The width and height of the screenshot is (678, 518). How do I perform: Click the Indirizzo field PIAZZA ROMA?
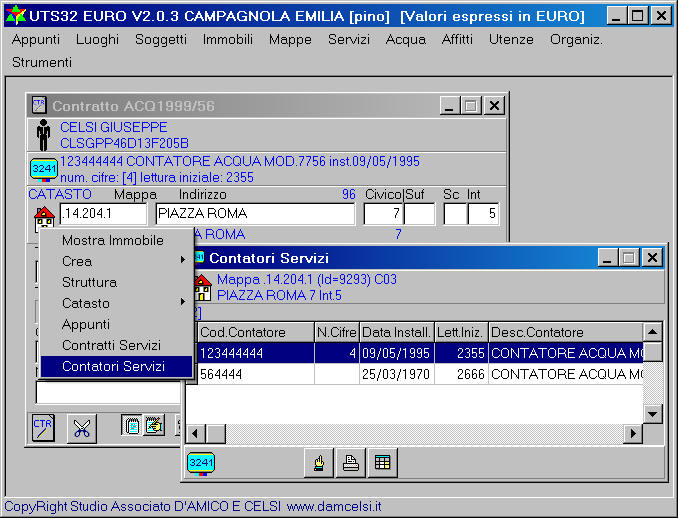[x=254, y=214]
